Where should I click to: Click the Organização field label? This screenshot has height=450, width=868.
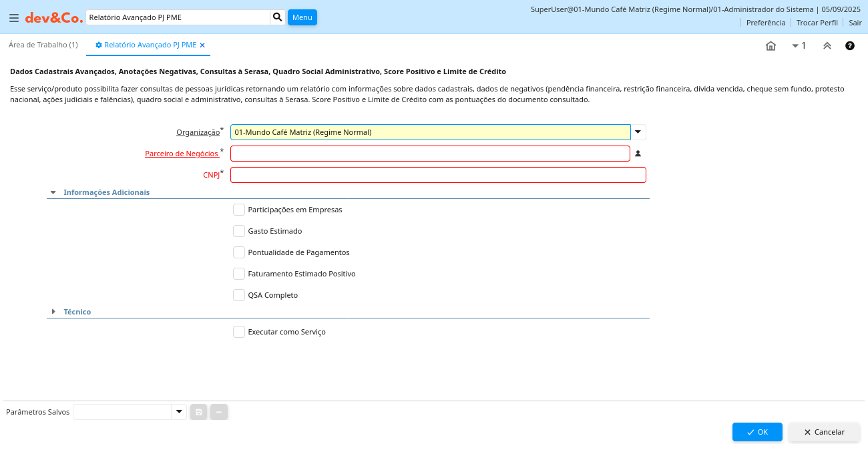coord(198,132)
